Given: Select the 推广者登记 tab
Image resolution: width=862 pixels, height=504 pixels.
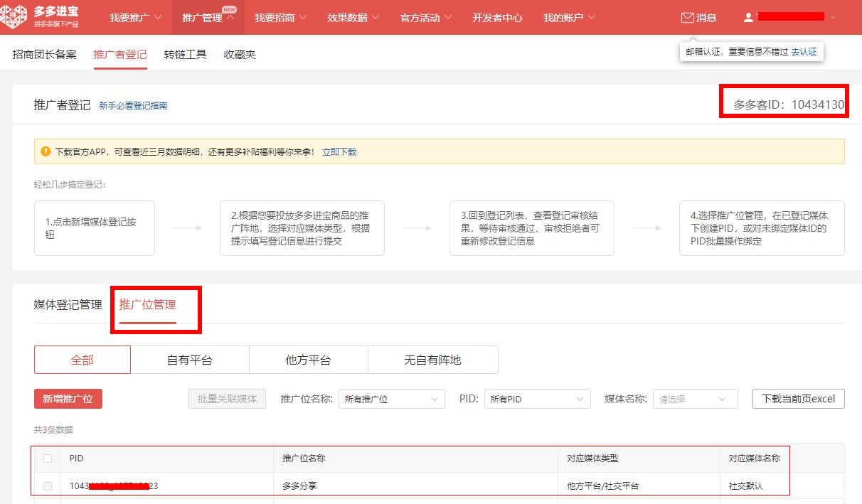Looking at the screenshot, I should pos(120,54).
